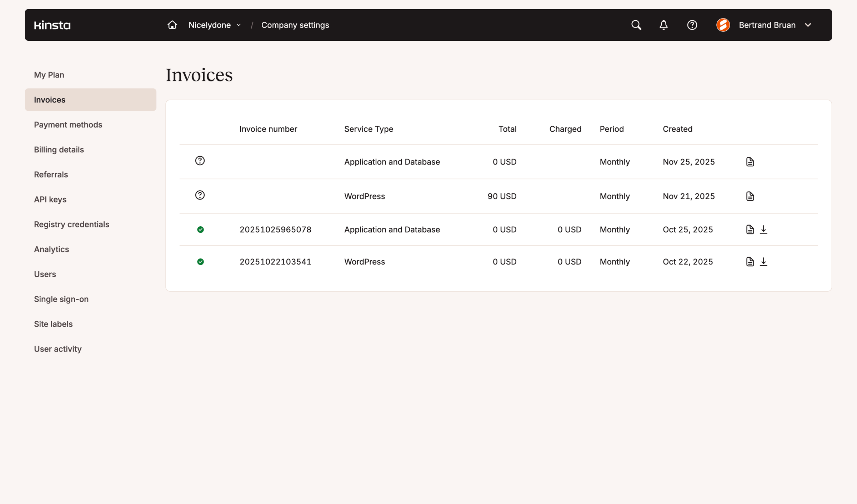Click the Created column header
This screenshot has height=504, width=857.
click(677, 129)
